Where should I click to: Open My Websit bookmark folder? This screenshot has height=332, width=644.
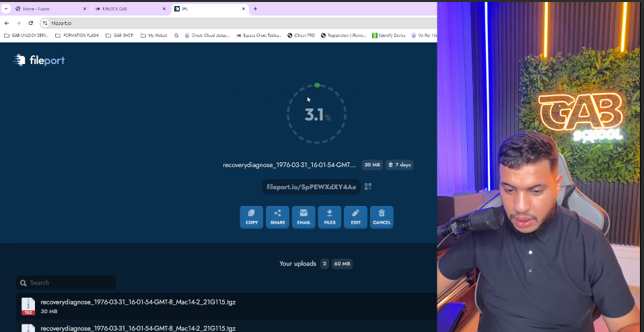click(x=154, y=36)
